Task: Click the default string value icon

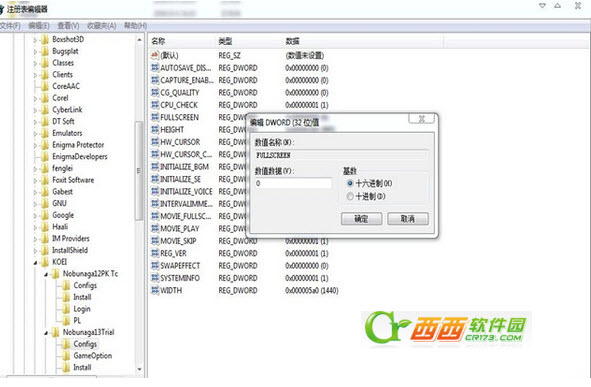Action: 155,55
